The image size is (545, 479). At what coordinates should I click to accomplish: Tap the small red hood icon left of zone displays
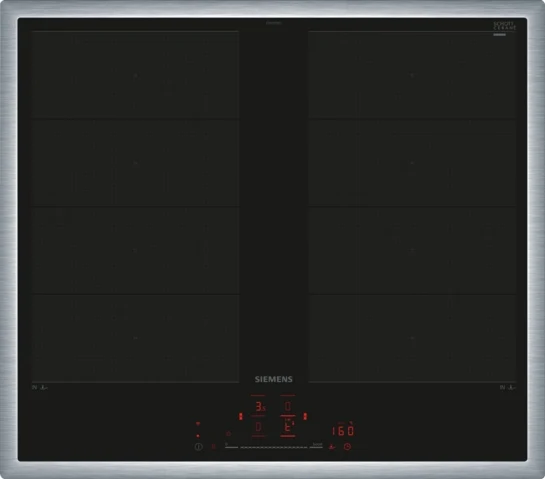[x=228, y=433]
